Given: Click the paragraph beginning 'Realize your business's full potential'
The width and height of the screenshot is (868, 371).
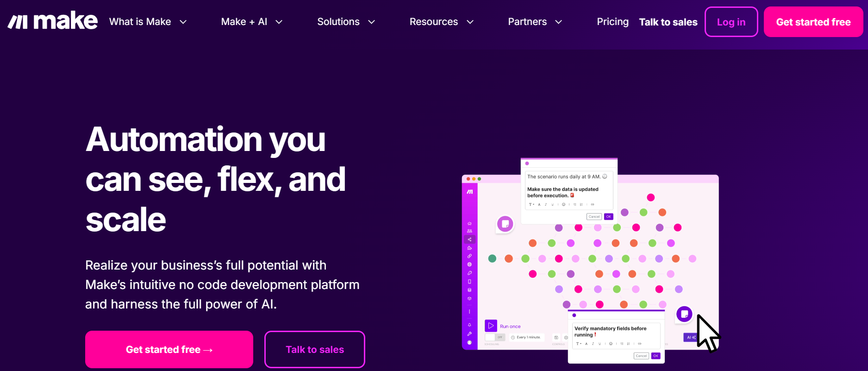Looking at the screenshot, I should tap(222, 285).
